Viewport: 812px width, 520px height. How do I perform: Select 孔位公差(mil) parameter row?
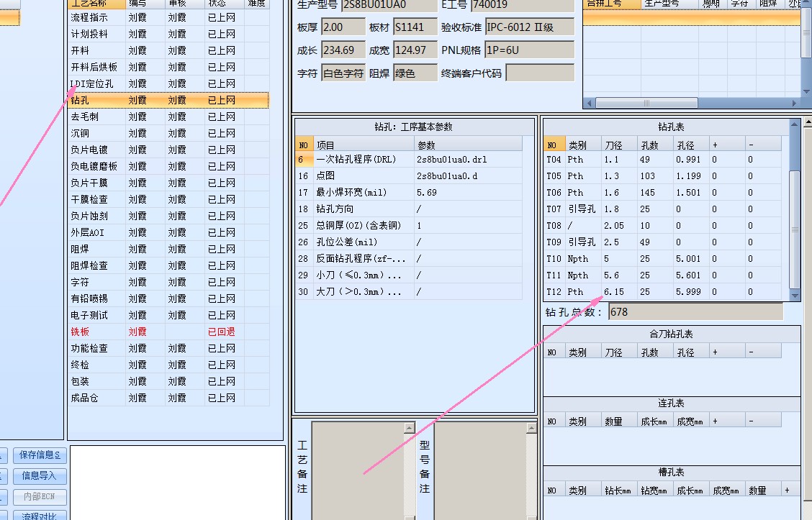[409, 242]
